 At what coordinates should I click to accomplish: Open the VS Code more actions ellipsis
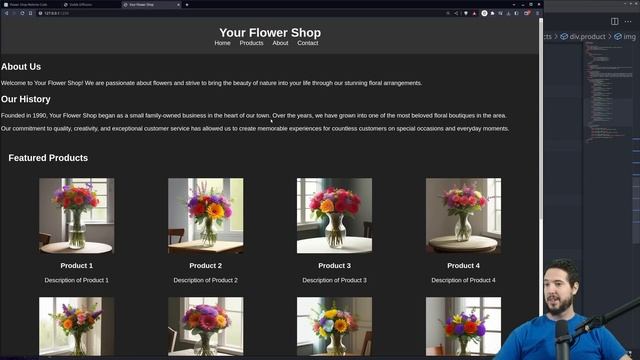(x=628, y=21)
